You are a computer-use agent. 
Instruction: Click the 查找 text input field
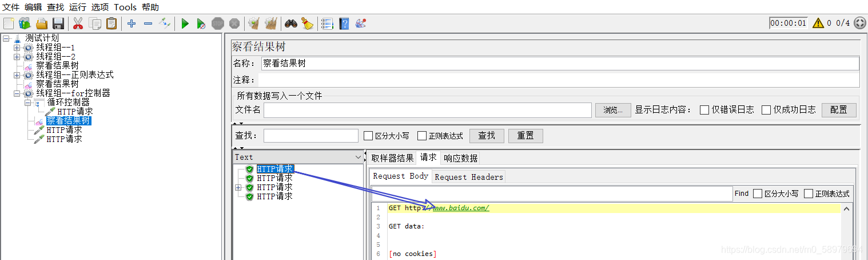point(310,136)
